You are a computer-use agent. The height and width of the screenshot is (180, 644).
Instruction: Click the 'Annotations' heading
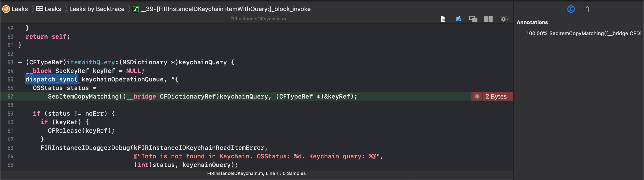coord(532,22)
